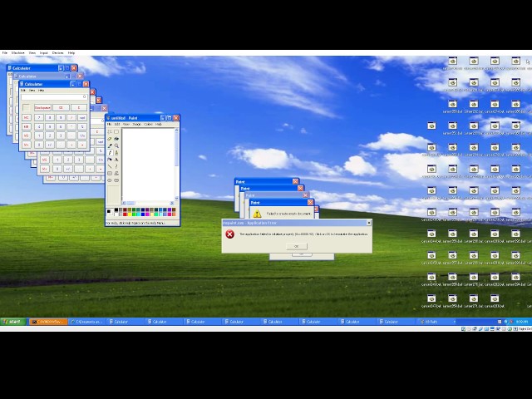Click Paint's vertical scrollbar down arrow
Screen dimensions: 532x399
tap(176, 199)
